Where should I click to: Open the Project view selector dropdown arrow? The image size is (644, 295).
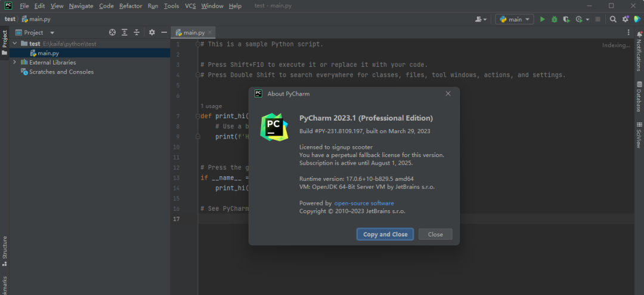[x=52, y=33]
